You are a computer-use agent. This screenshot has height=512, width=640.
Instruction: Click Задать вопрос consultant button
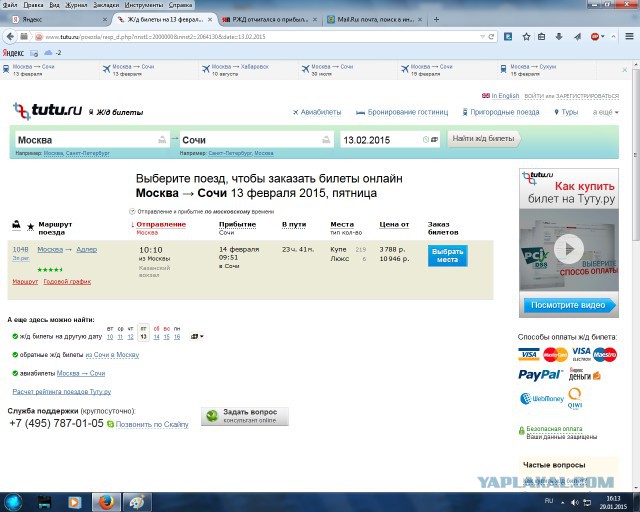(245, 416)
